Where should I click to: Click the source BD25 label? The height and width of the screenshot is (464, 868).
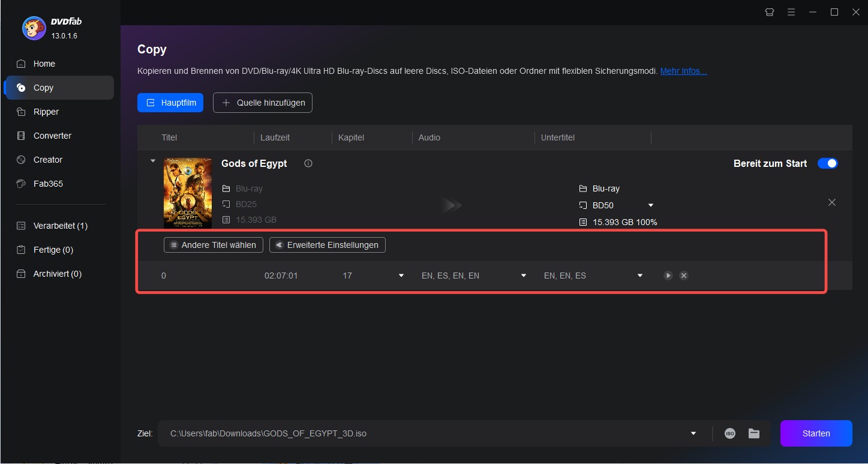point(247,204)
